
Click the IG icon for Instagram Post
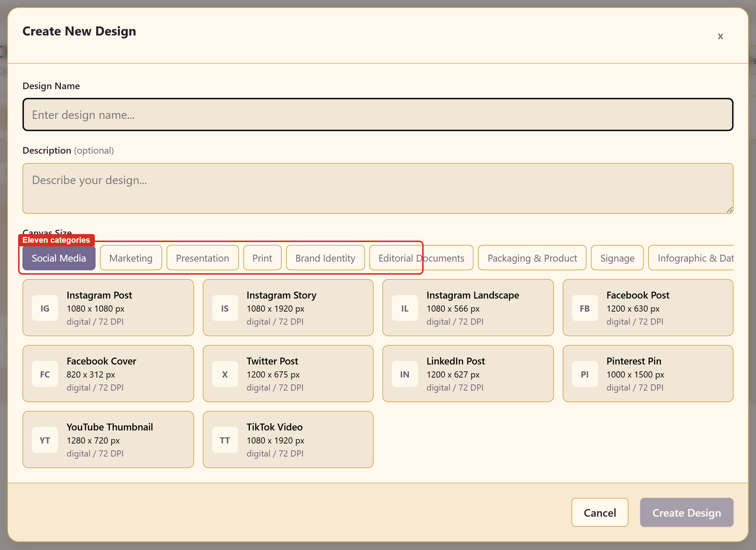click(45, 308)
